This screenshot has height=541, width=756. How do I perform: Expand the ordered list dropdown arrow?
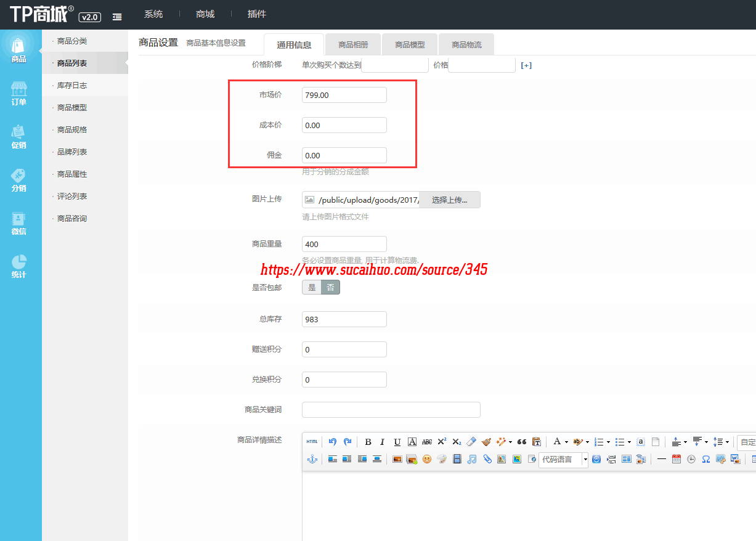point(608,442)
